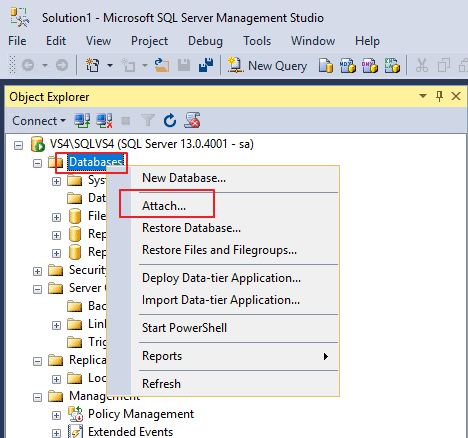Choose Restore Database... from context menu
The width and height of the screenshot is (468, 438).
223,228
